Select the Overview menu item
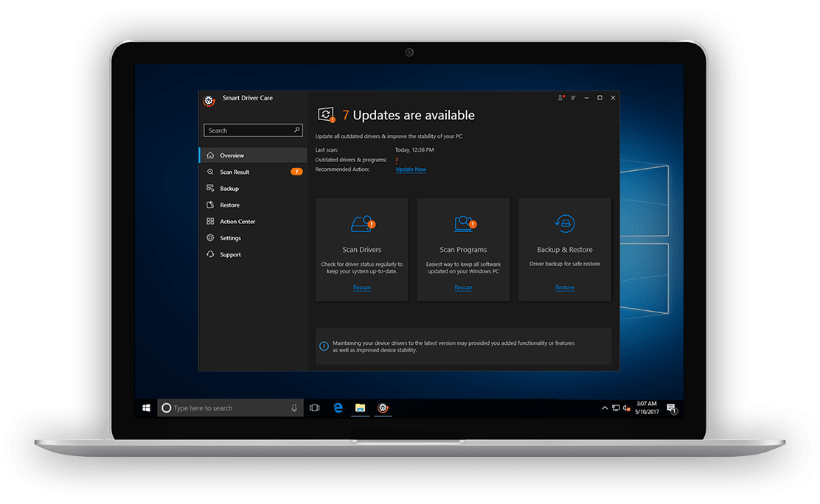The height and width of the screenshot is (504, 820). click(253, 155)
